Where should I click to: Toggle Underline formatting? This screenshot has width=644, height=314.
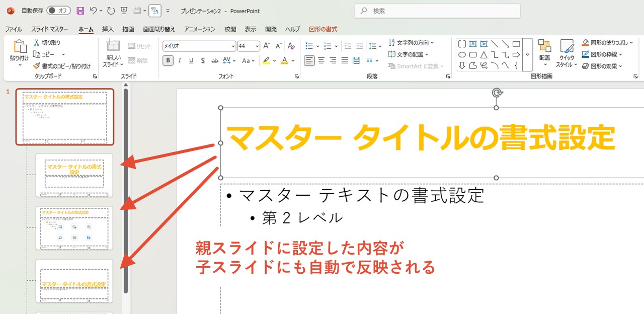(191, 60)
